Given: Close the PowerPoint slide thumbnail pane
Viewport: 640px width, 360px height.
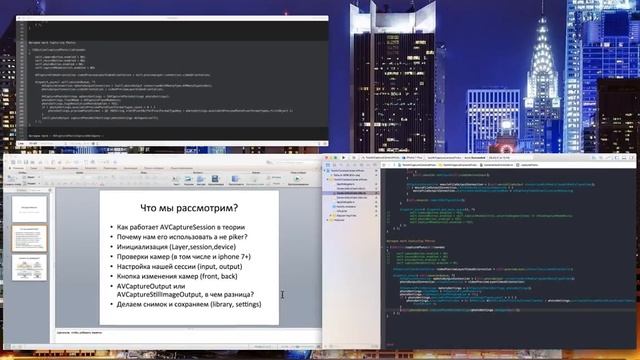Looking at the screenshot, I should pos(50,190).
